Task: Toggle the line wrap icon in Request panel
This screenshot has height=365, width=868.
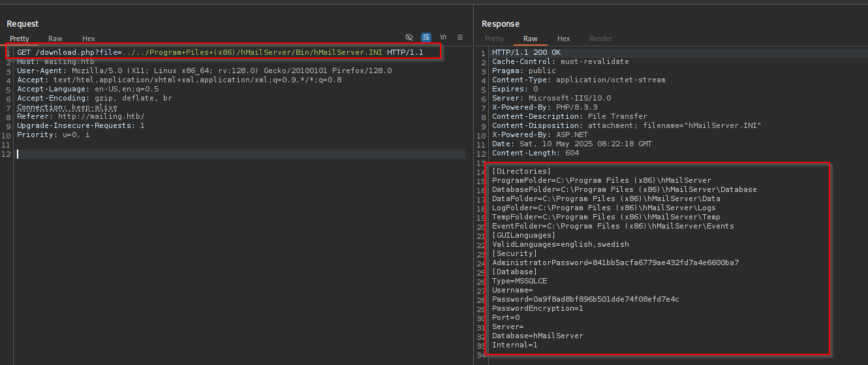Action: tap(426, 37)
